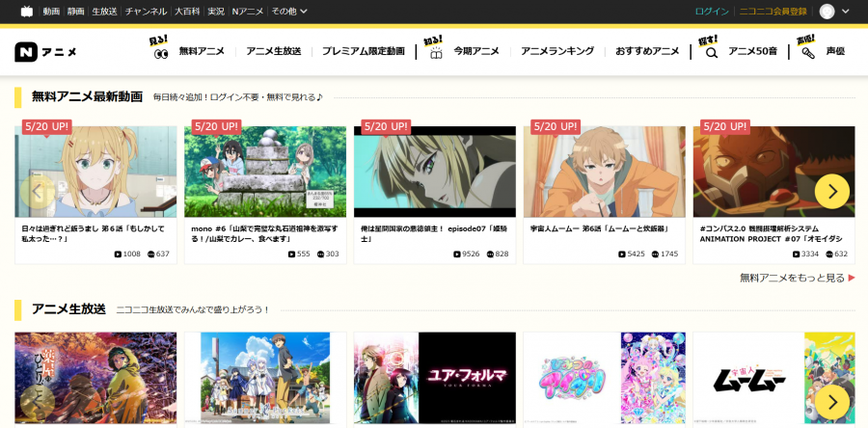Click title 俺は星間国家の悪徳領主! episode07
868x428 pixels.
[x=432, y=233]
